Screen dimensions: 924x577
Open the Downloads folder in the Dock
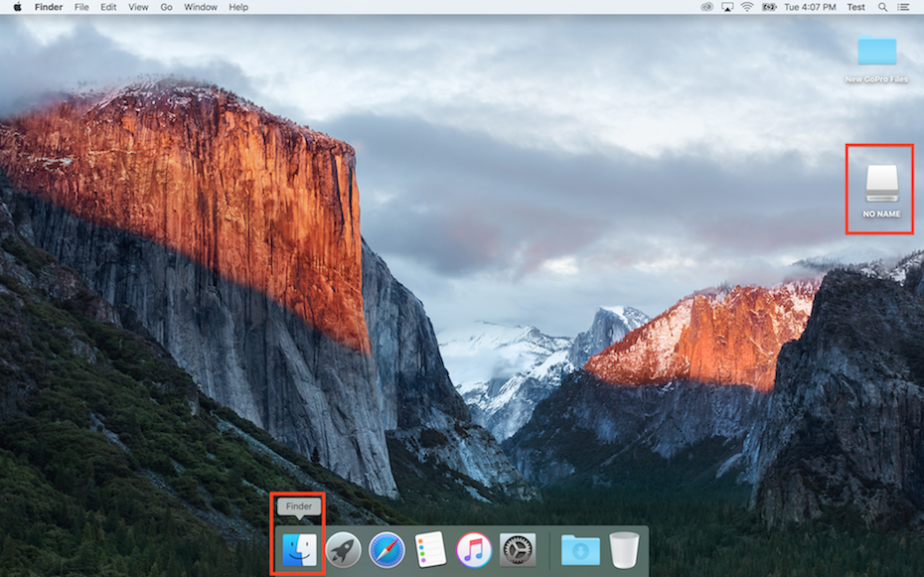[578, 551]
